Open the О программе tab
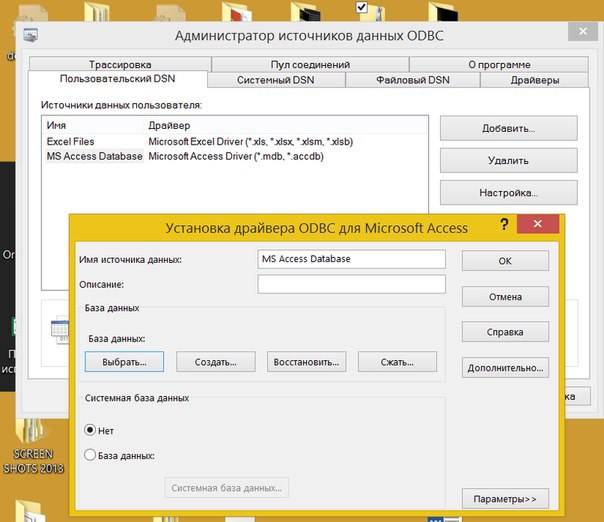This screenshot has width=604, height=522. 499,64
